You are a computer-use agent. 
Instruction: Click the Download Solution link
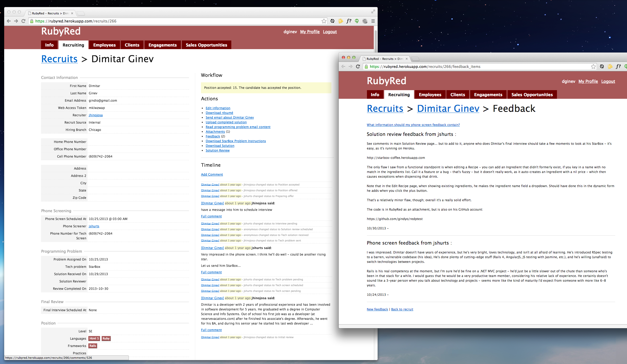[220, 146]
